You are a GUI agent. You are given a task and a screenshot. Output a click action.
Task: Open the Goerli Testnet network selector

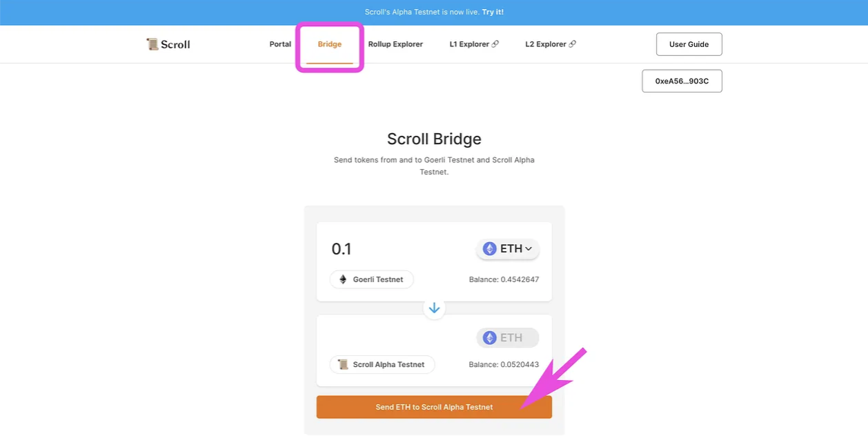(x=371, y=279)
